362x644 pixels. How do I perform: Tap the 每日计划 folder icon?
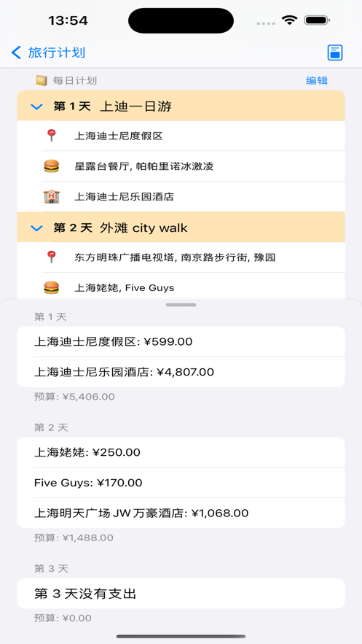(42, 80)
